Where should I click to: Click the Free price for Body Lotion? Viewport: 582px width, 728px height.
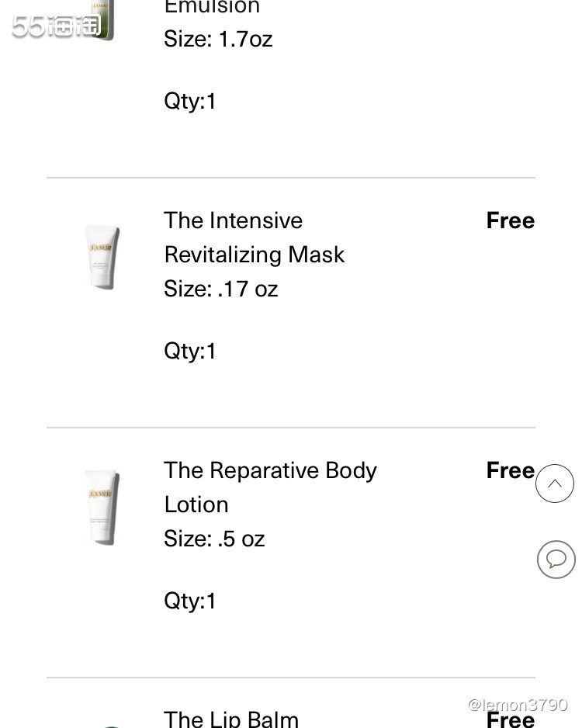pyautogui.click(x=510, y=470)
